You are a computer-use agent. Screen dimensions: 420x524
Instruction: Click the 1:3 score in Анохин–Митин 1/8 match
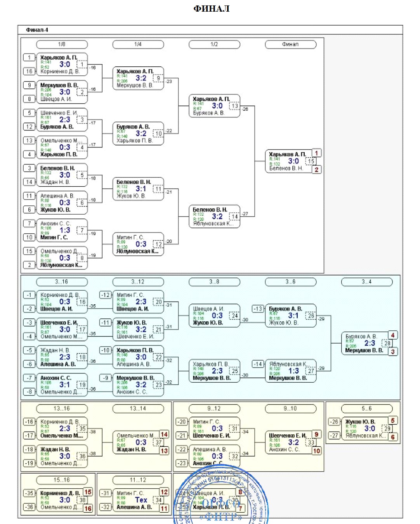pos(65,230)
